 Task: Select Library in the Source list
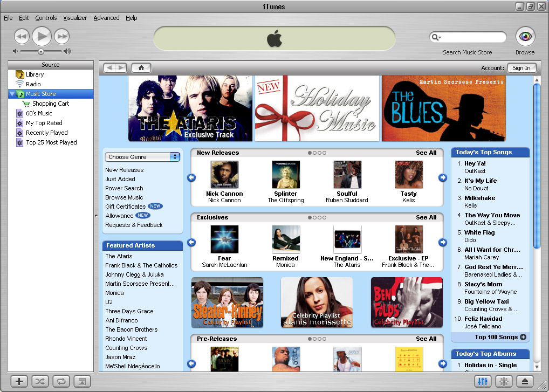[51, 74]
